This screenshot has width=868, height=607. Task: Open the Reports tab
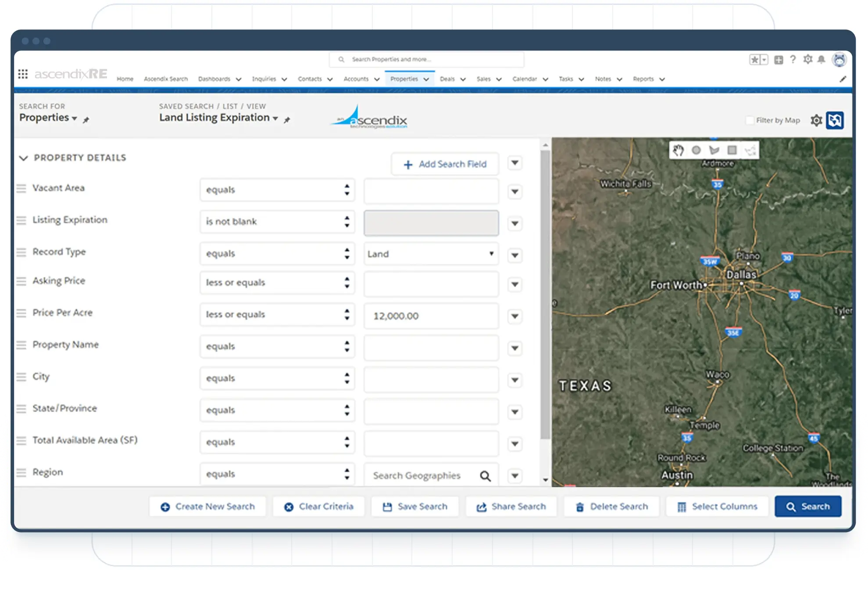(x=643, y=79)
